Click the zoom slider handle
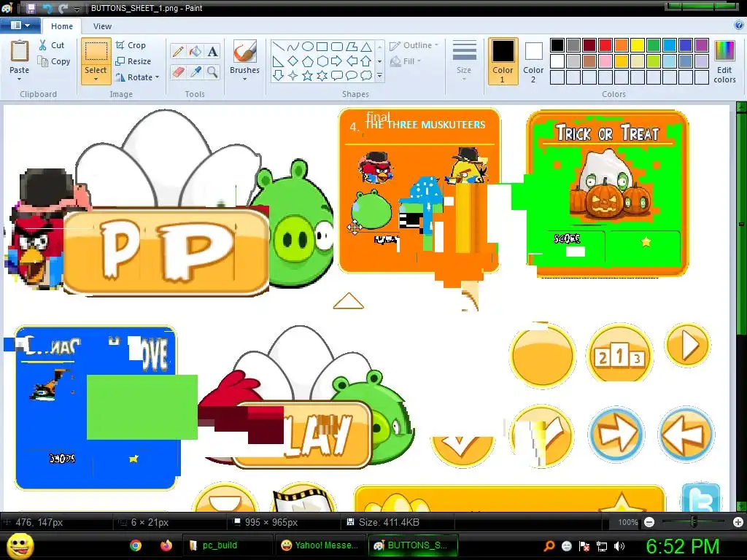 point(694,522)
